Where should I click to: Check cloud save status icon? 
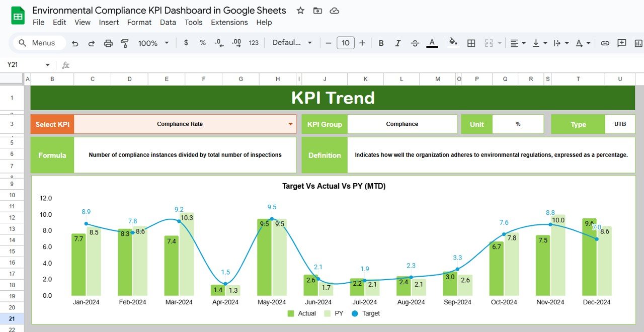(x=334, y=11)
